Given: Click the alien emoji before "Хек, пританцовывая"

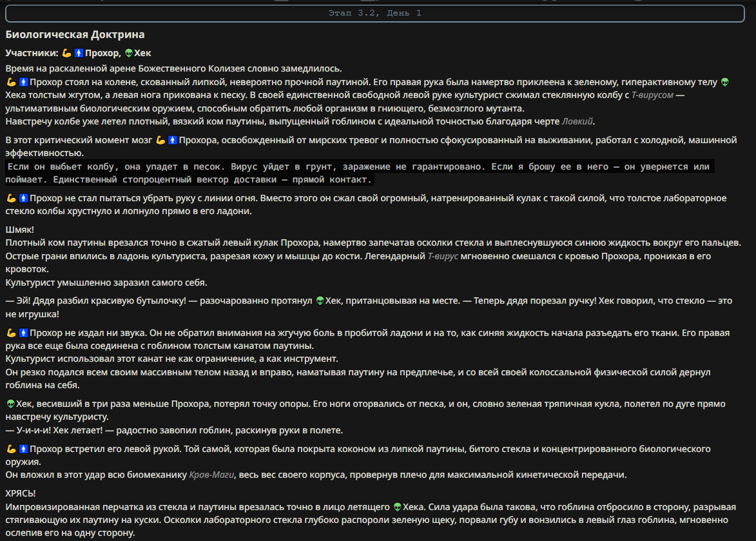Looking at the screenshot, I should point(320,301).
